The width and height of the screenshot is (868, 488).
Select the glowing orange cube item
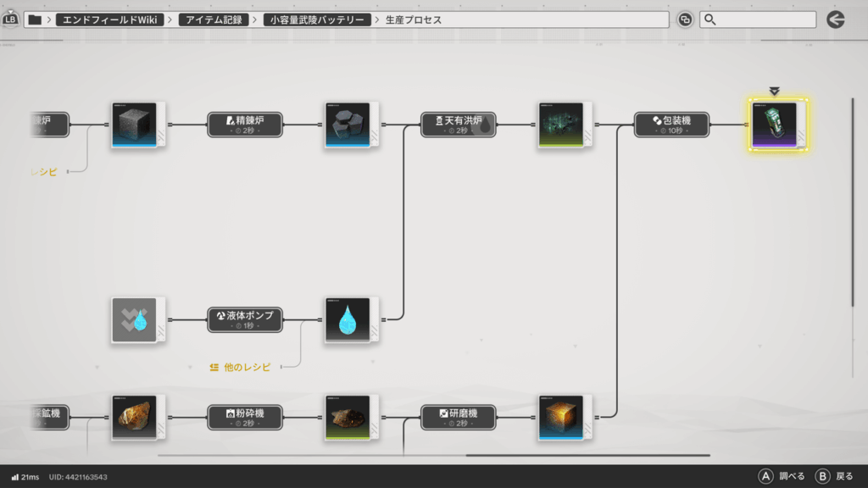coord(561,418)
